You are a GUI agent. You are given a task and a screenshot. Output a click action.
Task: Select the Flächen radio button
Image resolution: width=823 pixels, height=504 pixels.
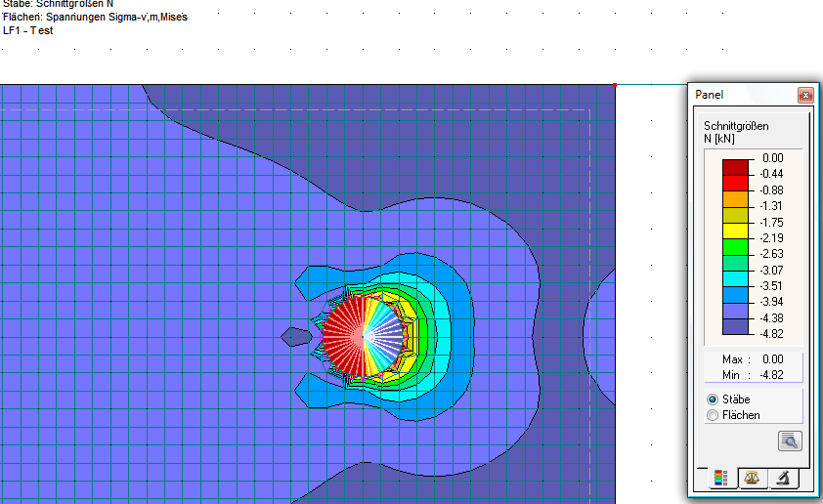tap(713, 415)
